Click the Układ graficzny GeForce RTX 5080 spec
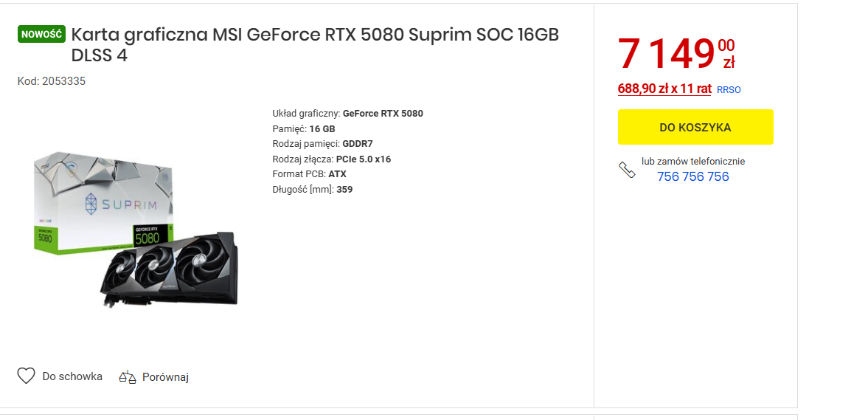The height and width of the screenshot is (420, 868). 347,114
